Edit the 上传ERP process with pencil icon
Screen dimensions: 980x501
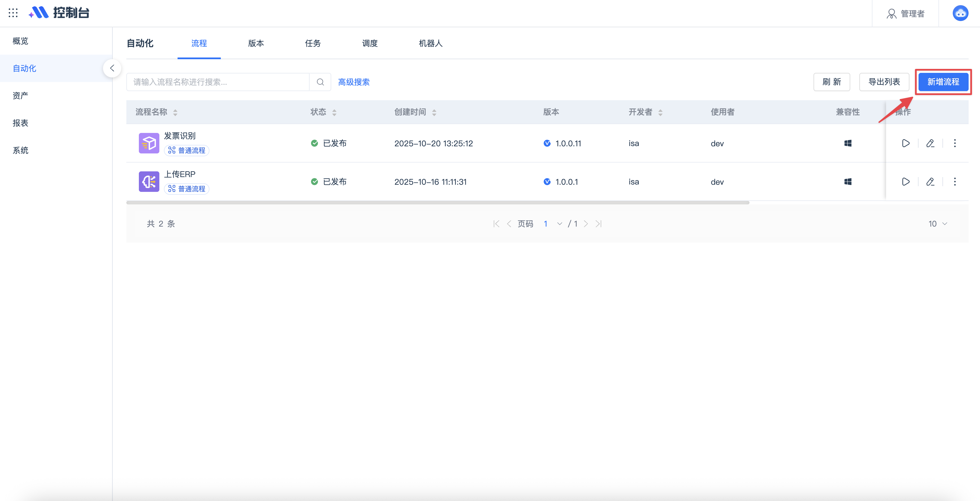click(x=930, y=182)
